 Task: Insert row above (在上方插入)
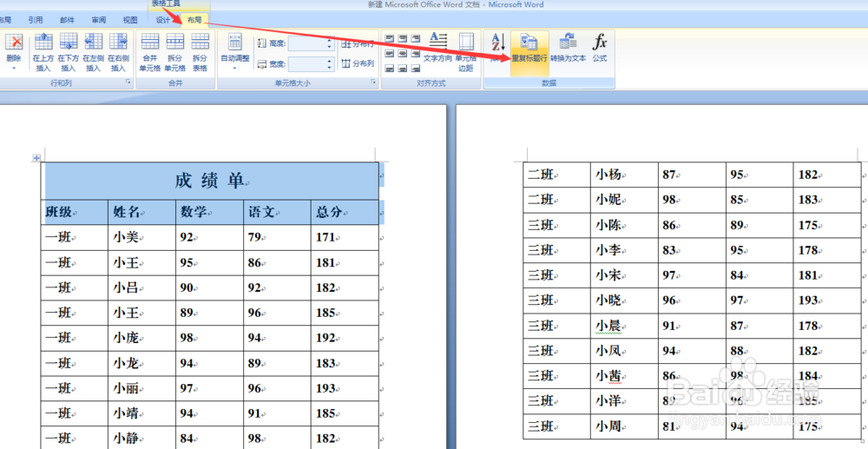(43, 53)
